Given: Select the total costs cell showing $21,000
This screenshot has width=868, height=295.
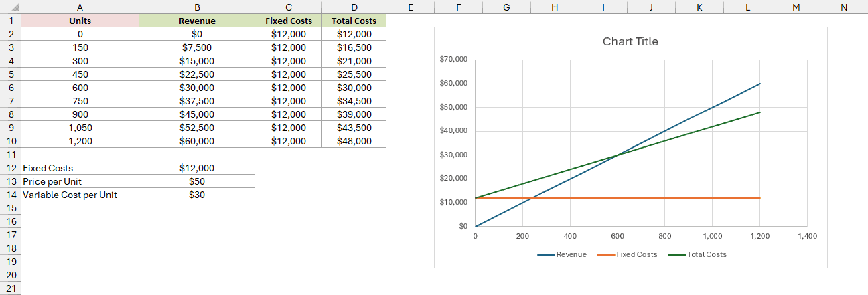Looking at the screenshot, I should pos(354,61).
